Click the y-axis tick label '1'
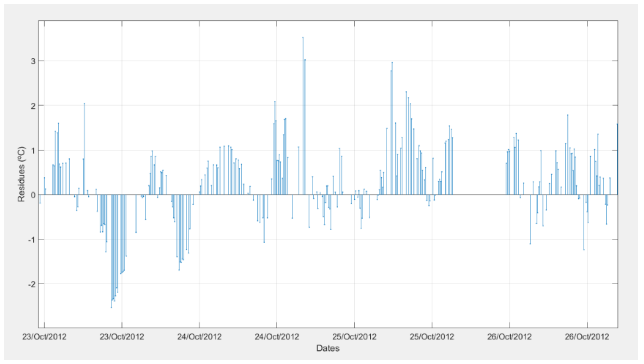 33,151
